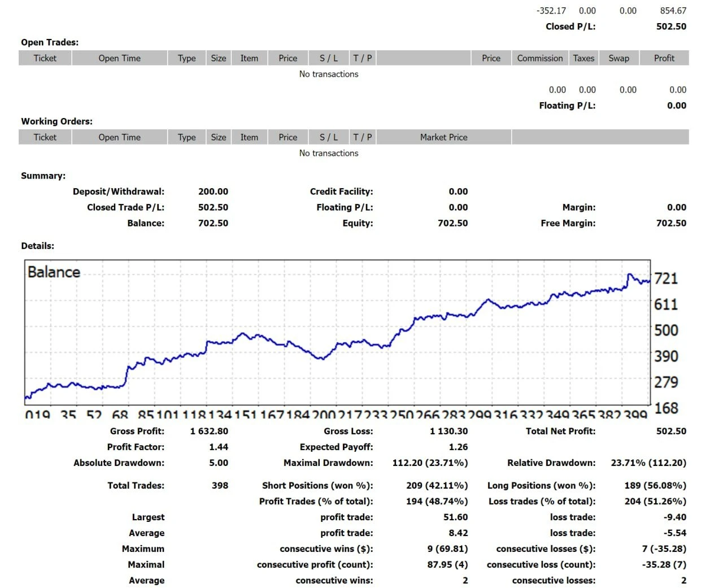Select the Maximal Drawdown value
The width and height of the screenshot is (723, 588).
(430, 463)
